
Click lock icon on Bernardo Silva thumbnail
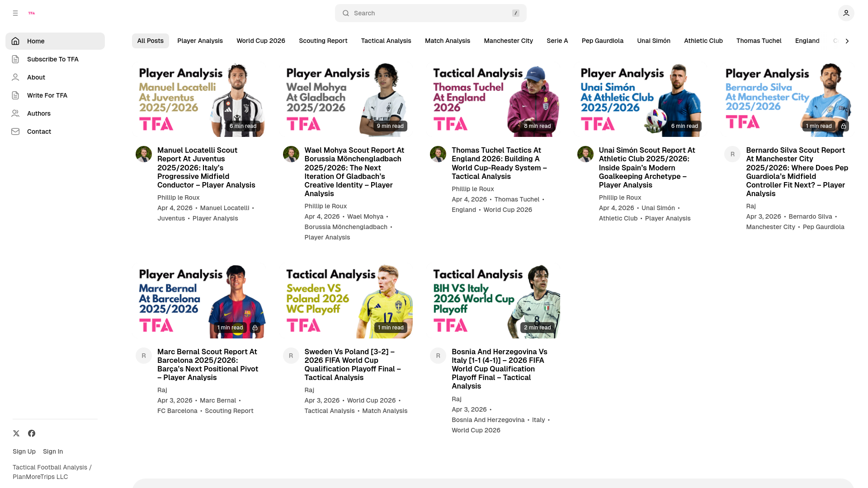pos(843,126)
